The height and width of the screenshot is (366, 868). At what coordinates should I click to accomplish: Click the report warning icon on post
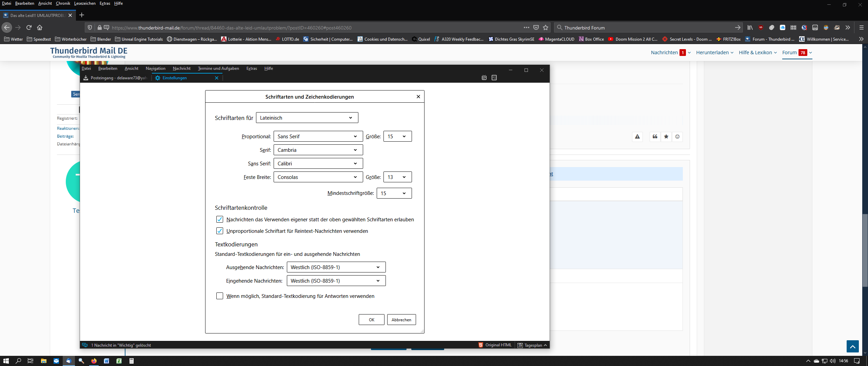637,137
